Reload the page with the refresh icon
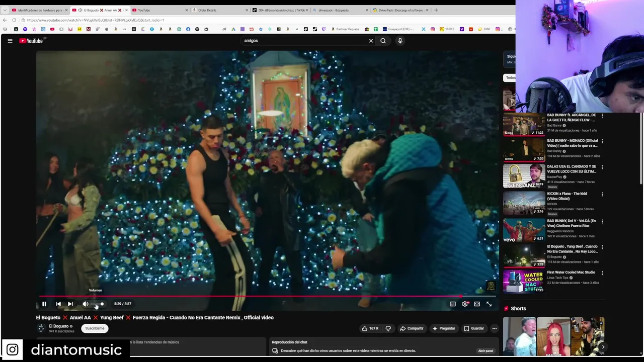This screenshot has width=644, height=362. (15, 20)
